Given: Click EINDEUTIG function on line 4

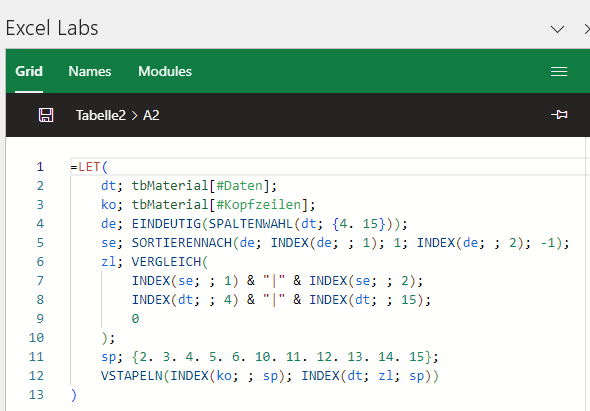Looking at the screenshot, I should [x=166, y=224].
